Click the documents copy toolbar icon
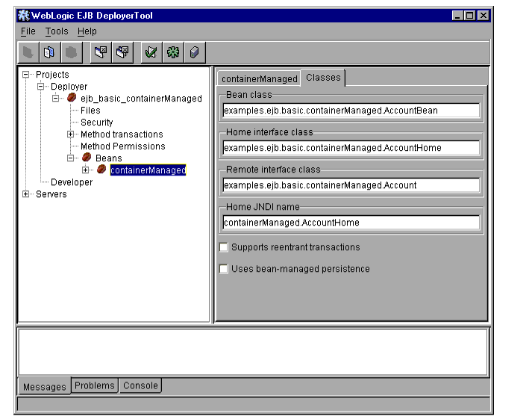The height and width of the screenshot is (419, 532). click(x=49, y=52)
